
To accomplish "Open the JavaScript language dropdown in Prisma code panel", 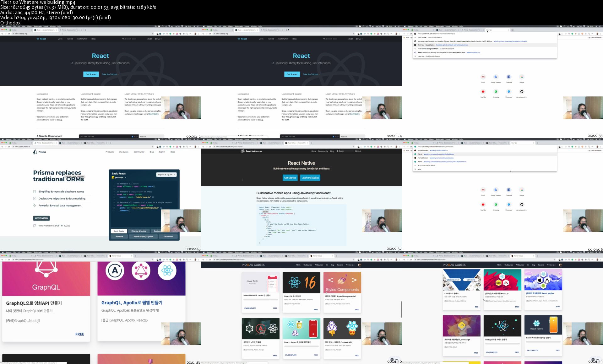I will [119, 178].
